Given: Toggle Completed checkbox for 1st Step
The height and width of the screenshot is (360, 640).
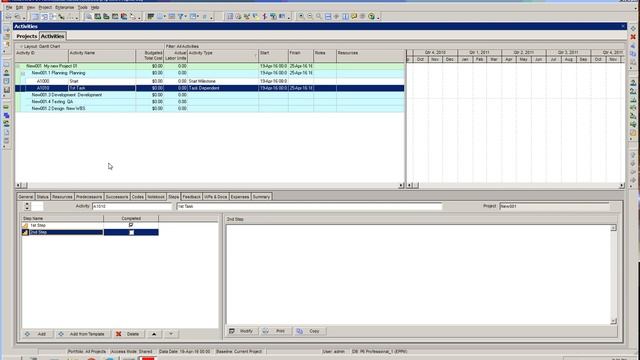Looking at the screenshot, I should click(131, 225).
